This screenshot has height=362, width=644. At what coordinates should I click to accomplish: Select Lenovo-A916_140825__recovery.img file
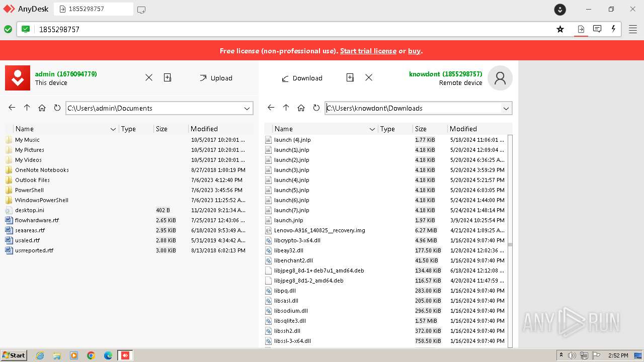click(x=319, y=230)
